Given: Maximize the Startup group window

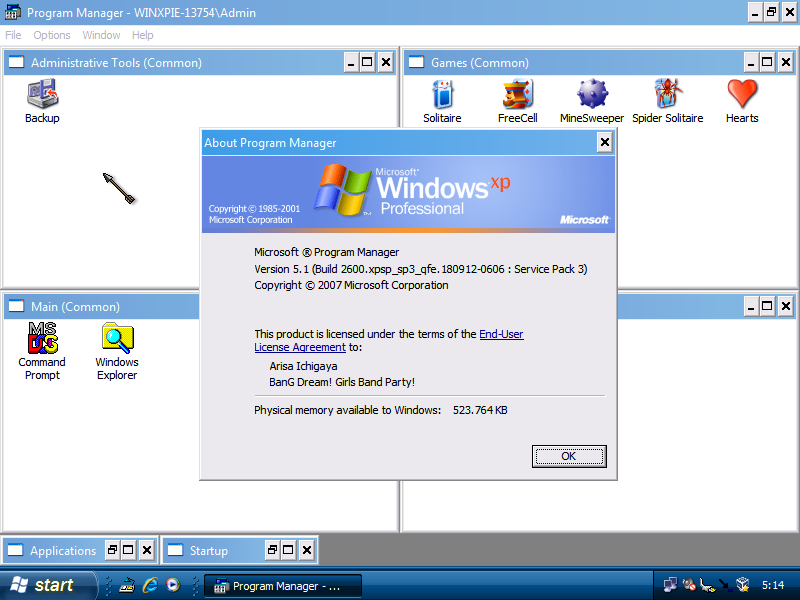Looking at the screenshot, I should [x=288, y=550].
